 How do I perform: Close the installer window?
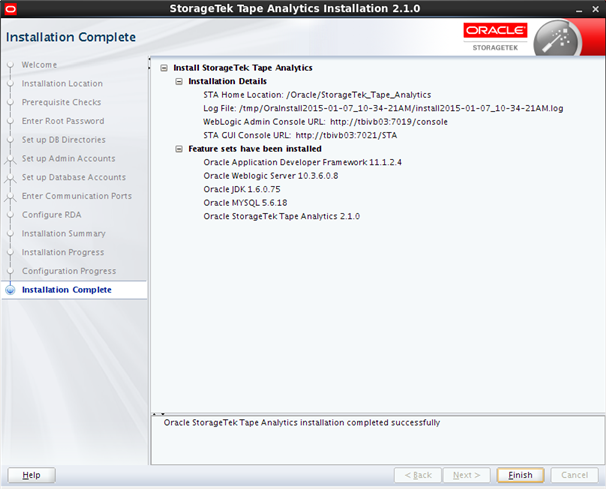[596, 9]
